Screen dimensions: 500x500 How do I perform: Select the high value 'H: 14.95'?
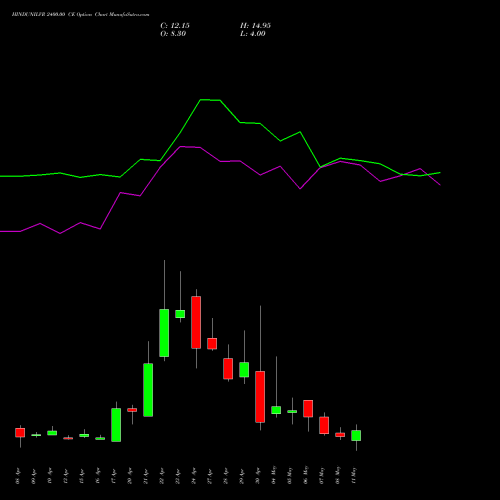tap(255, 26)
